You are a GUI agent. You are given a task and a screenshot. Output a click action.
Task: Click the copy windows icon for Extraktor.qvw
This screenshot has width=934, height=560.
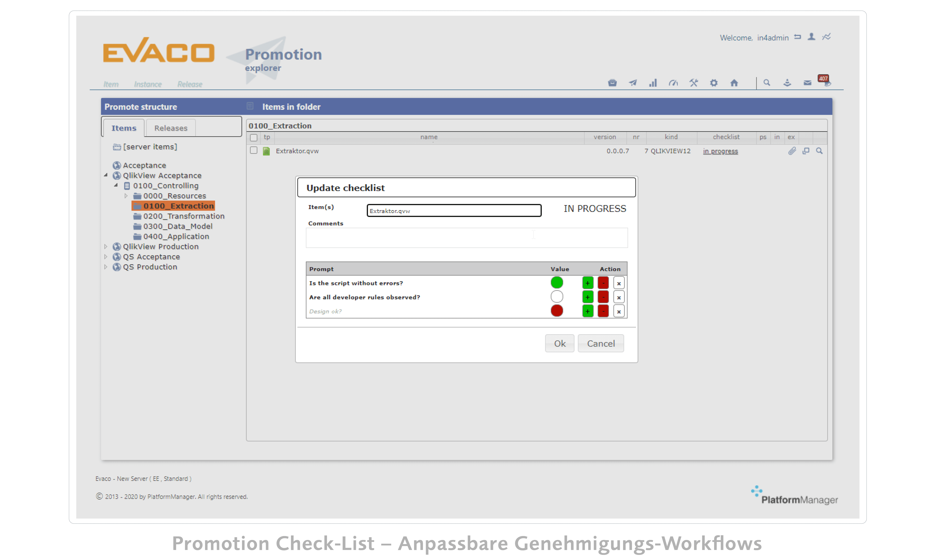(806, 151)
